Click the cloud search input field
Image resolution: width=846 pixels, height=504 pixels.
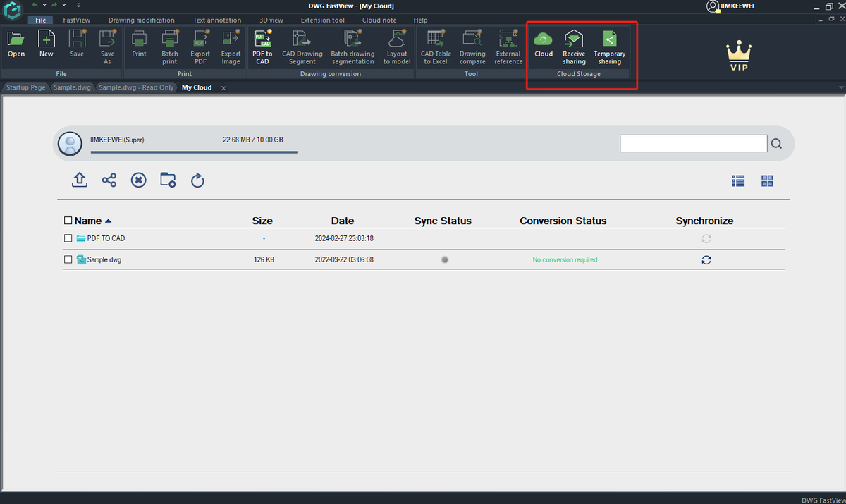pos(694,143)
